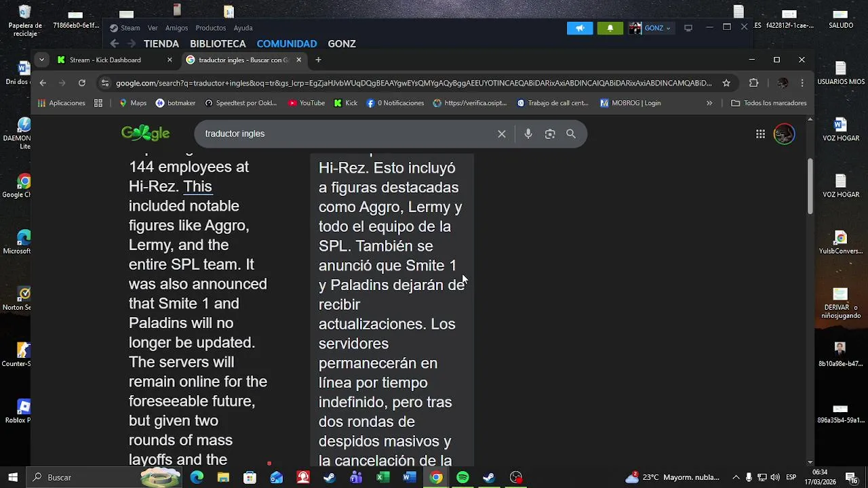Close the Kick Dashboard tab
Viewport: 868px width, 488px height.
pos(170,60)
